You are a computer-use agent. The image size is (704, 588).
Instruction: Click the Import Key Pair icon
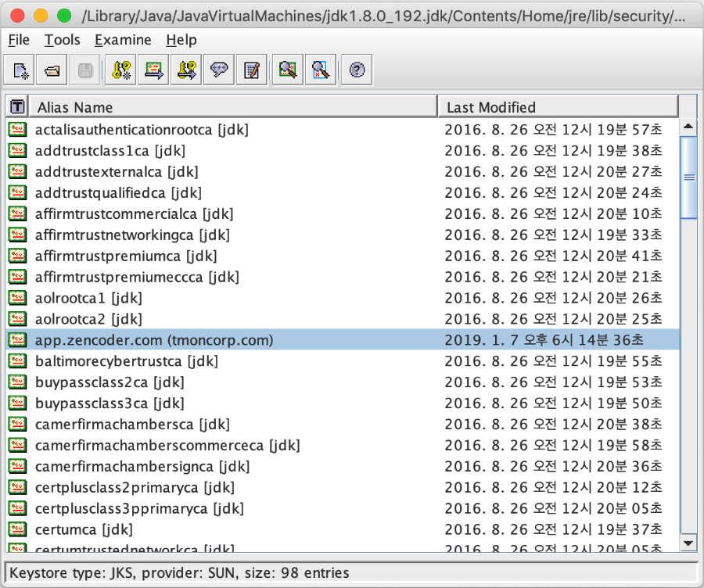pyautogui.click(x=187, y=71)
